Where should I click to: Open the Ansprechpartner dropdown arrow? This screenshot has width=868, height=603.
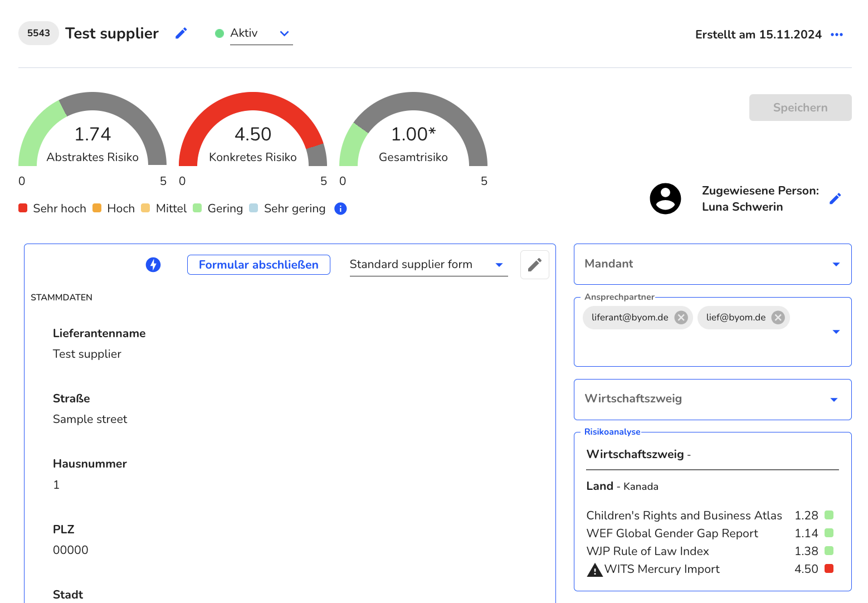(x=836, y=332)
